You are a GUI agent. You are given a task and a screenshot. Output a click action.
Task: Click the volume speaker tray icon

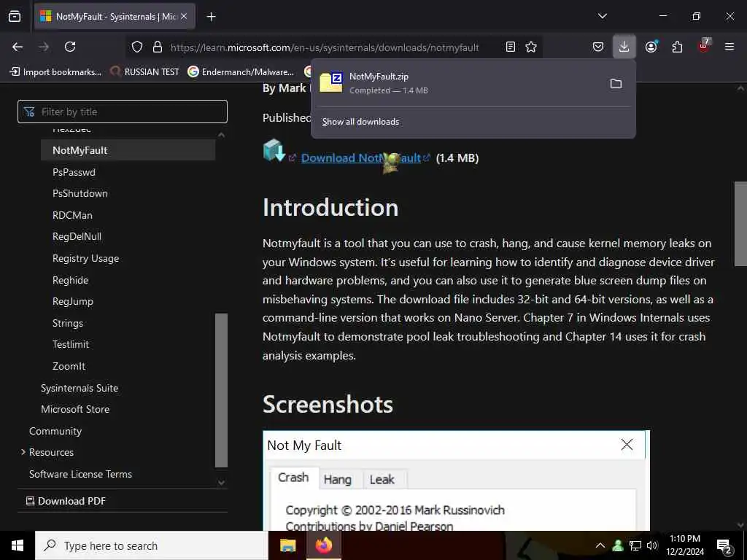(652, 545)
